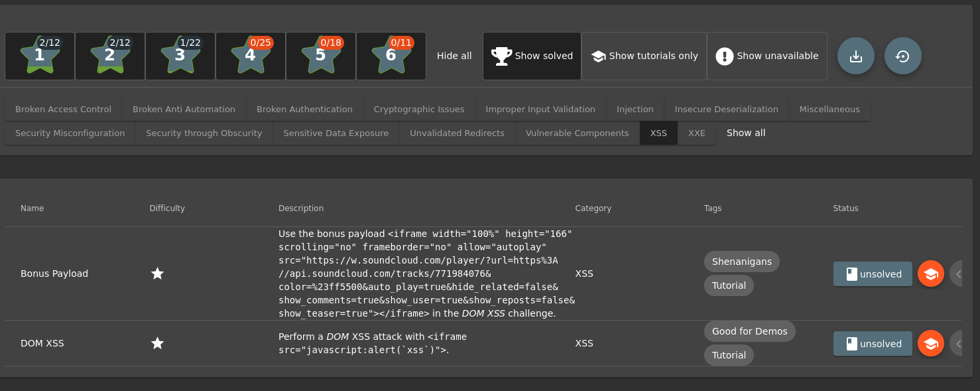Image resolution: width=980 pixels, height=391 pixels.
Task: Click XSS category cell of Bonus Payload
Action: tap(584, 274)
